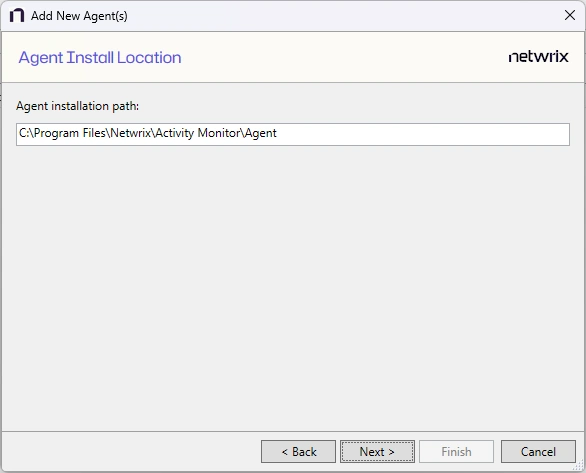586x473 pixels.
Task: Cancel the Add New Agent(s) wizard
Action: (538, 451)
